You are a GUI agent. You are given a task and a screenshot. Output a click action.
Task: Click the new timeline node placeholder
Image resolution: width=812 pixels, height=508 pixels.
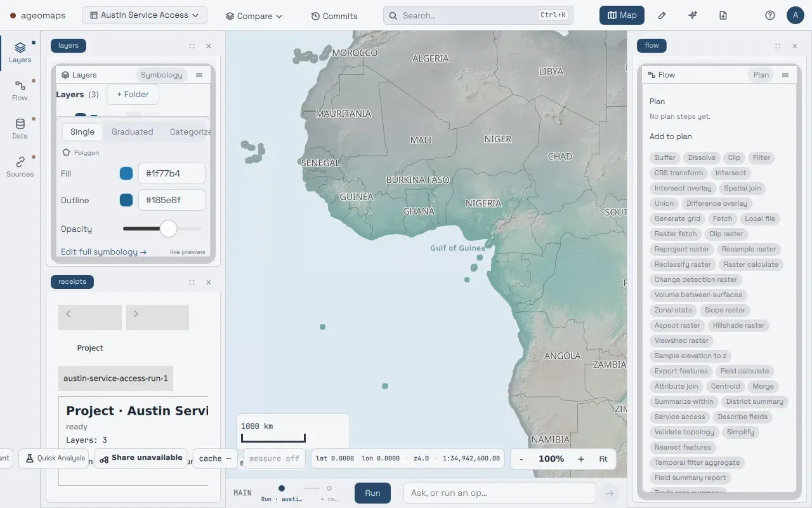tap(329, 493)
